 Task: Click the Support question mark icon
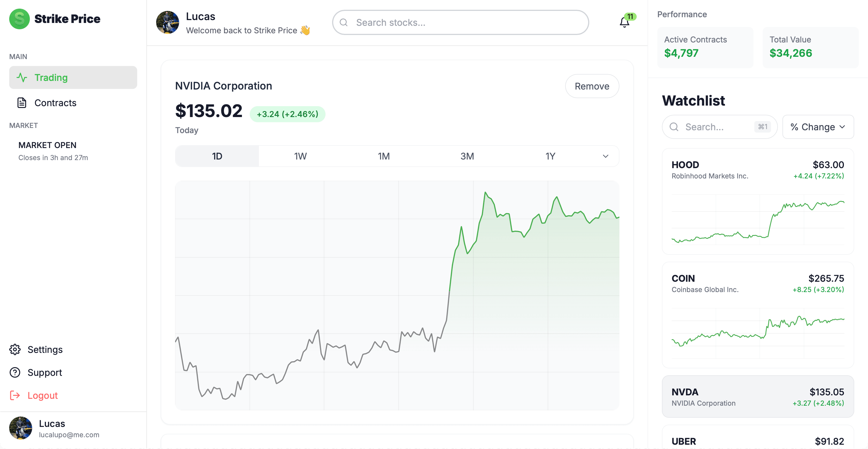click(x=15, y=372)
